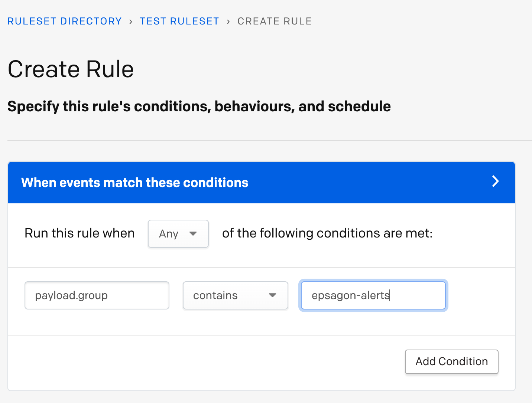The height and width of the screenshot is (403, 532).
Task: Click the chevron icon on the blue conditions header
Action: (x=495, y=181)
